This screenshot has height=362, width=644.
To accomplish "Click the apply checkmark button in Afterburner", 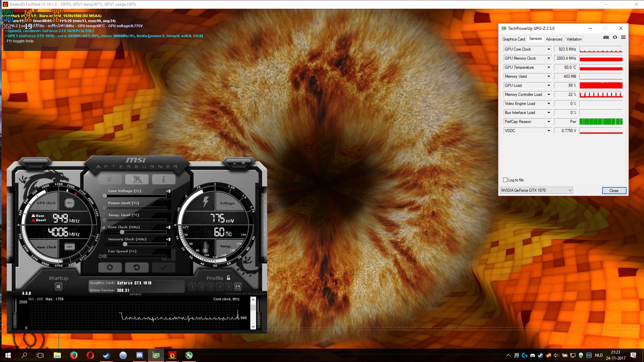I will 163,267.
